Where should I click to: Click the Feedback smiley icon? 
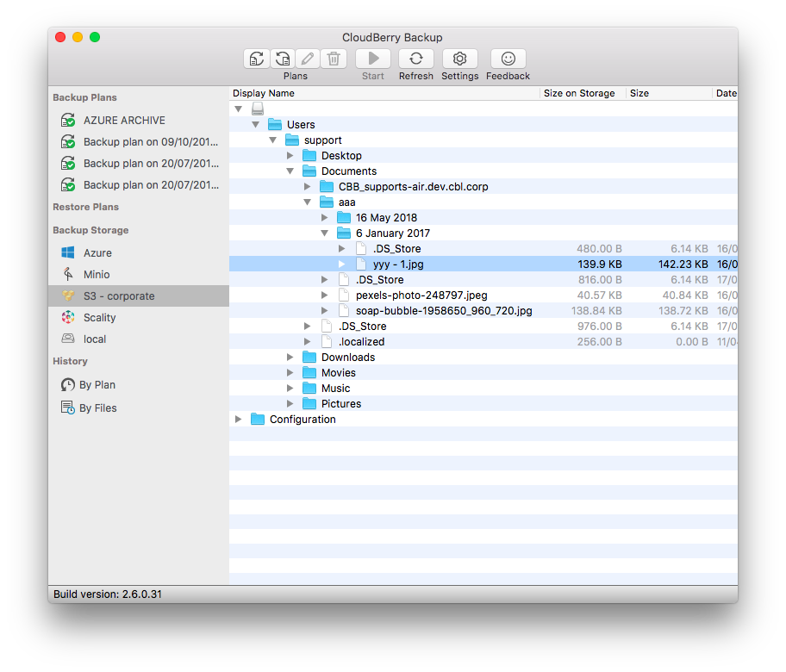point(508,59)
